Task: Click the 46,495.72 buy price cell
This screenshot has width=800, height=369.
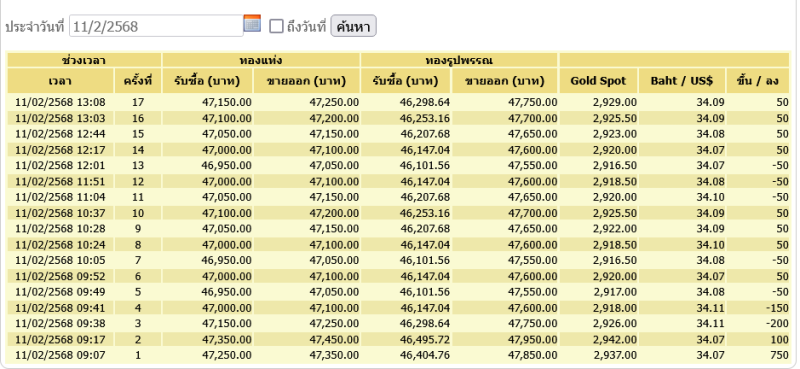Action: coord(425,339)
